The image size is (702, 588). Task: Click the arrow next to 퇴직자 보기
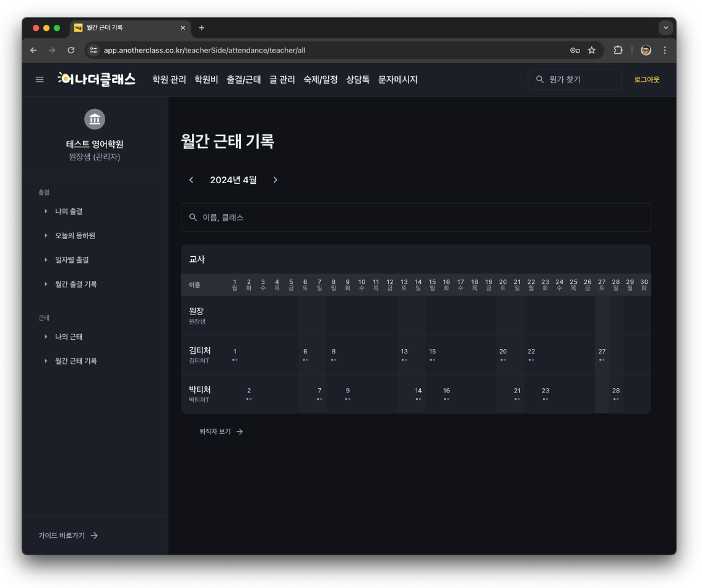pos(240,431)
